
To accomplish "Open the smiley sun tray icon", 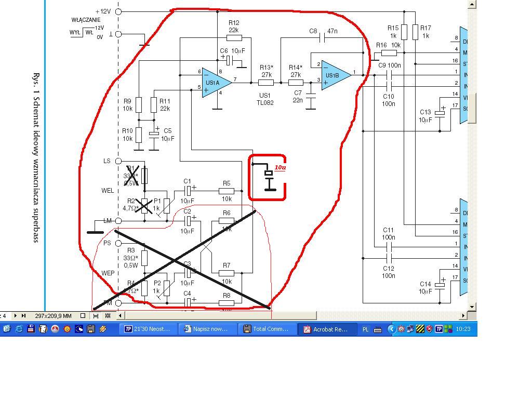I will pos(402,329).
